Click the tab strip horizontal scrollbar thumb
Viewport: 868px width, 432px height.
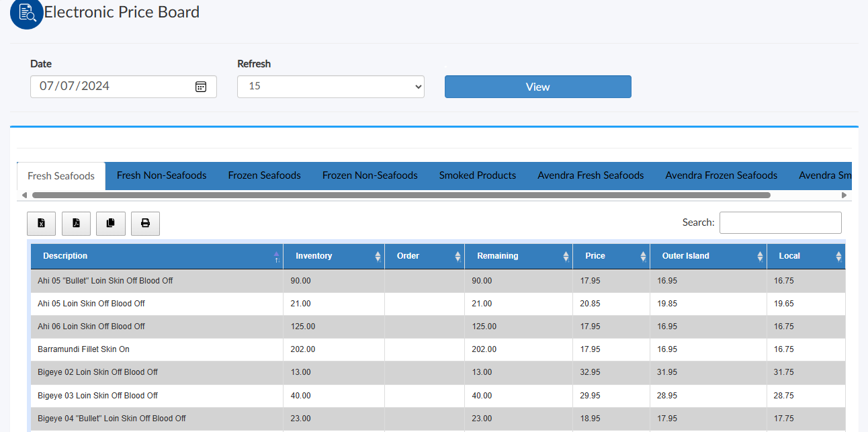pos(401,196)
